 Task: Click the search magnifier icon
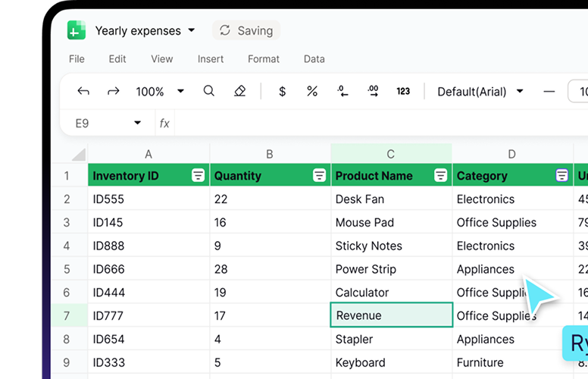click(209, 92)
